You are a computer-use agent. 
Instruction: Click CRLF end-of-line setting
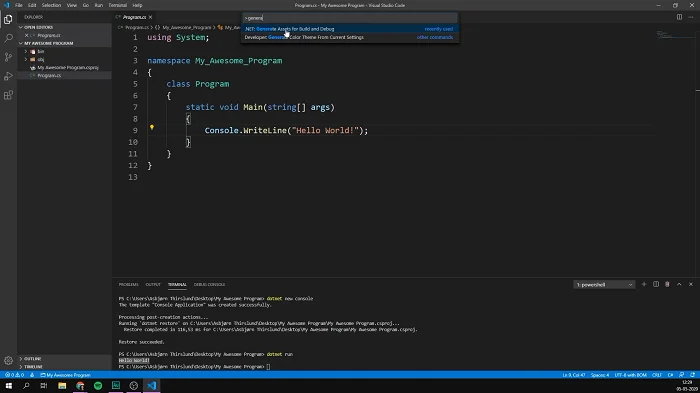pos(657,375)
